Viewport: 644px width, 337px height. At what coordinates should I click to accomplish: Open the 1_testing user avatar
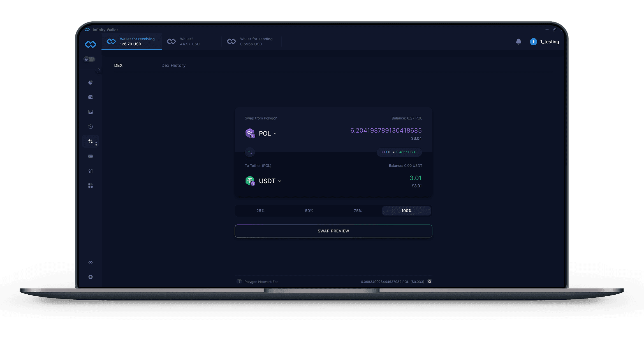(x=534, y=42)
